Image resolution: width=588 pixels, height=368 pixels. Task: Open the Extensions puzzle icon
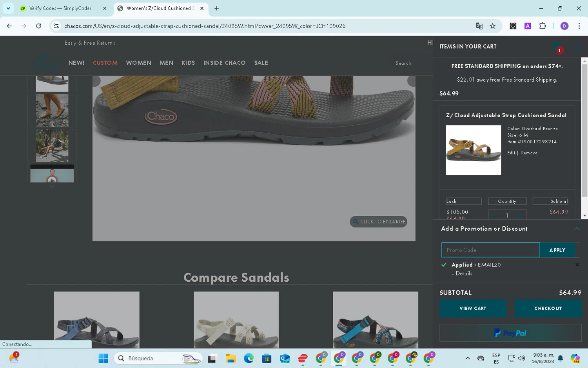point(543,26)
